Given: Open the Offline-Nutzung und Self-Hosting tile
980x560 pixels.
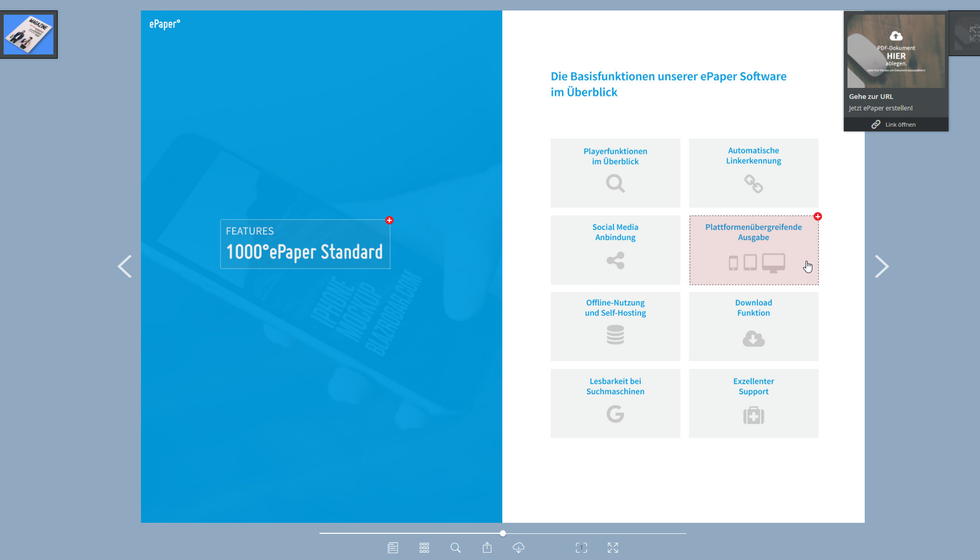Looking at the screenshot, I should (x=615, y=326).
